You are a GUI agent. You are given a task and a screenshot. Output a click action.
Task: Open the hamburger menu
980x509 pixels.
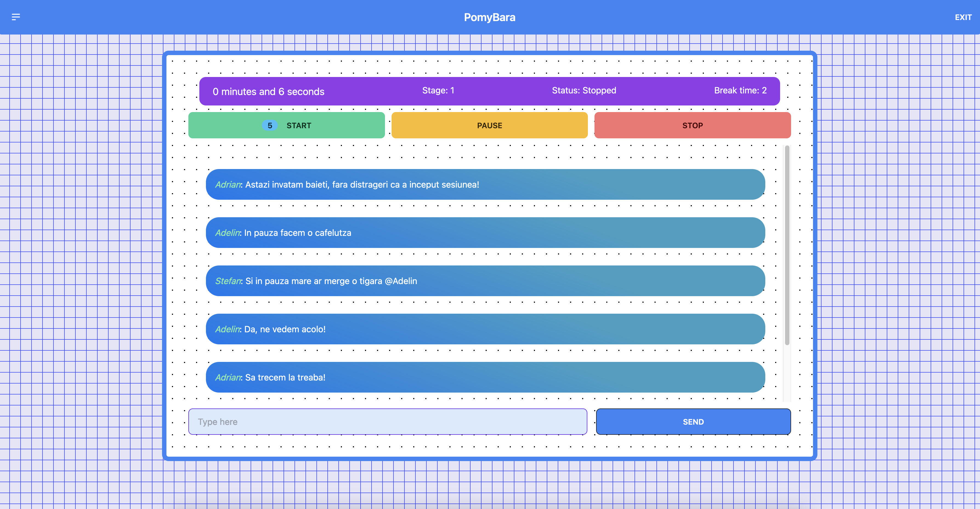(16, 17)
